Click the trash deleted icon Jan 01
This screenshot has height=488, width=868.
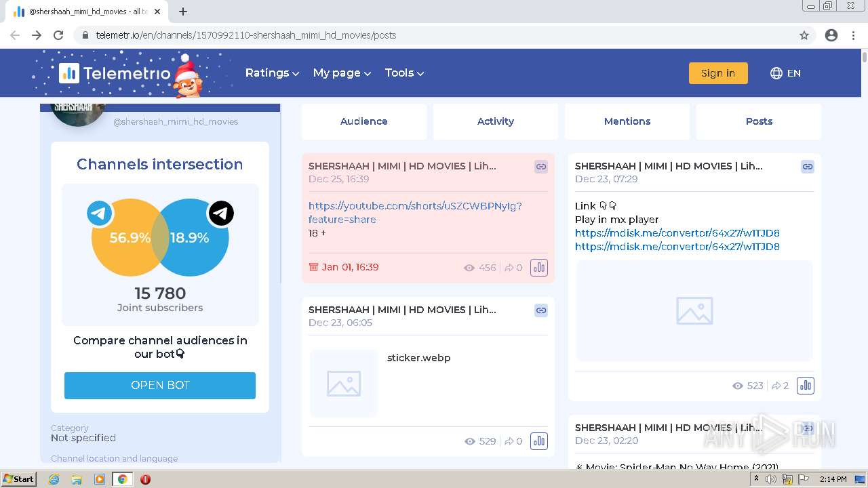313,267
